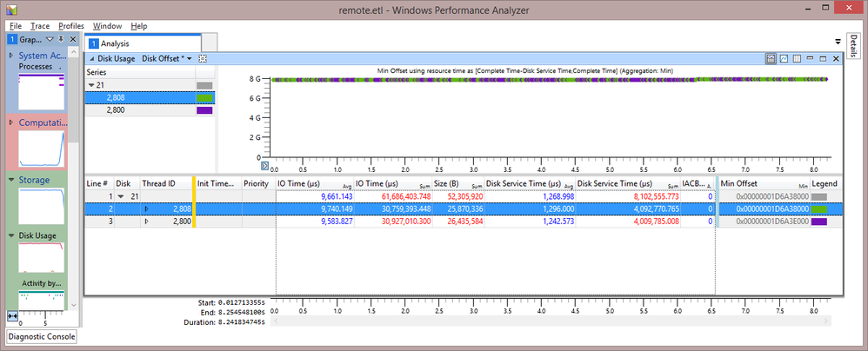This screenshot has height=351, width=868.
Task: Click the WPA application icon in title bar
Action: tap(10, 10)
